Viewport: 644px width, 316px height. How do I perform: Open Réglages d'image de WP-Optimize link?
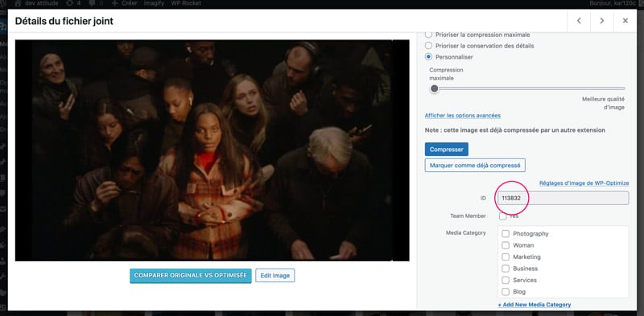tap(584, 183)
